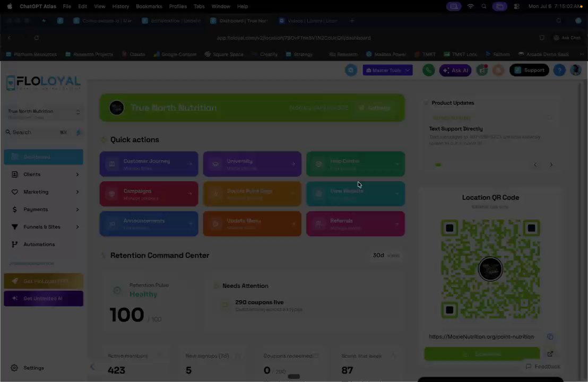Viewport: 588px width, 382px height.
Task: Open the Update Menu quick action card
Action: click(252, 224)
